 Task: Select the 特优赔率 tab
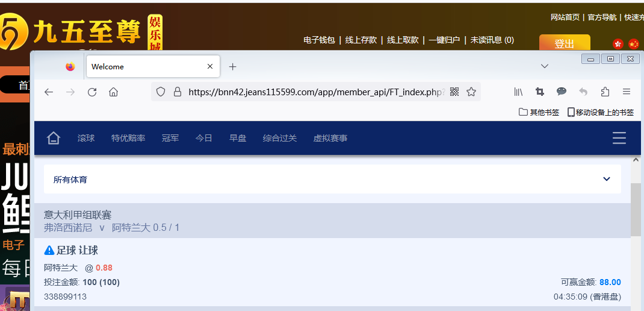(x=128, y=138)
